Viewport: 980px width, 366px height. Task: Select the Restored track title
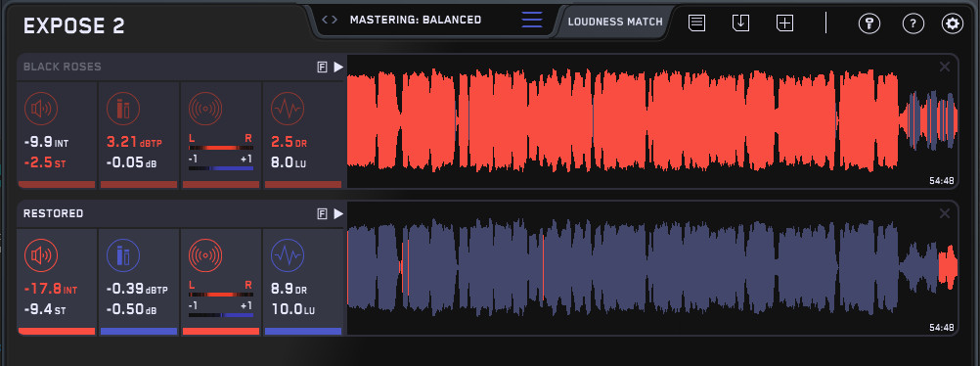[x=53, y=214]
